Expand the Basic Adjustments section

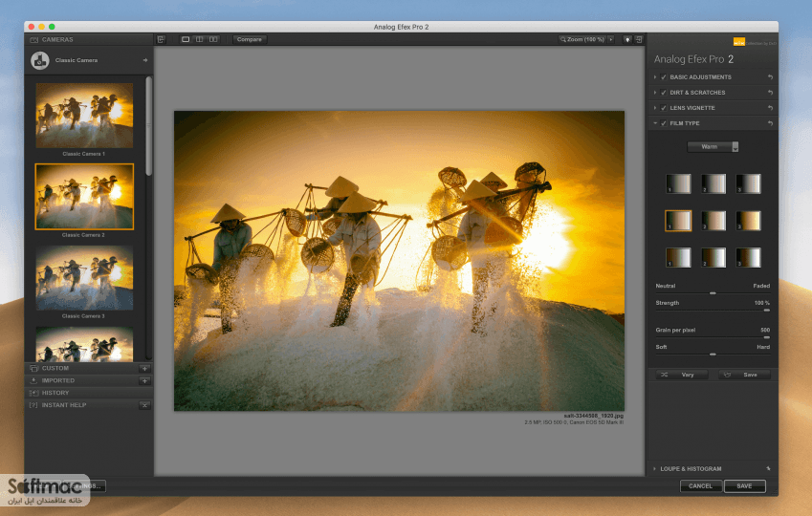pos(655,77)
